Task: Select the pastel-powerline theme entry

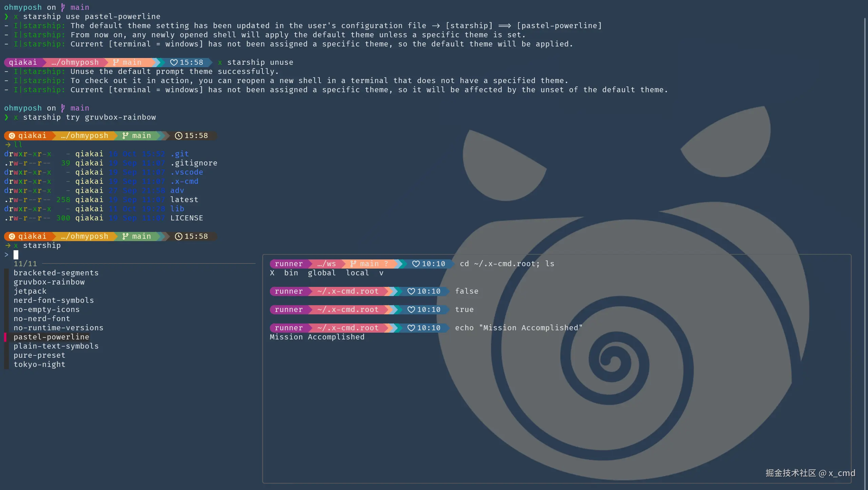Action: (51, 337)
